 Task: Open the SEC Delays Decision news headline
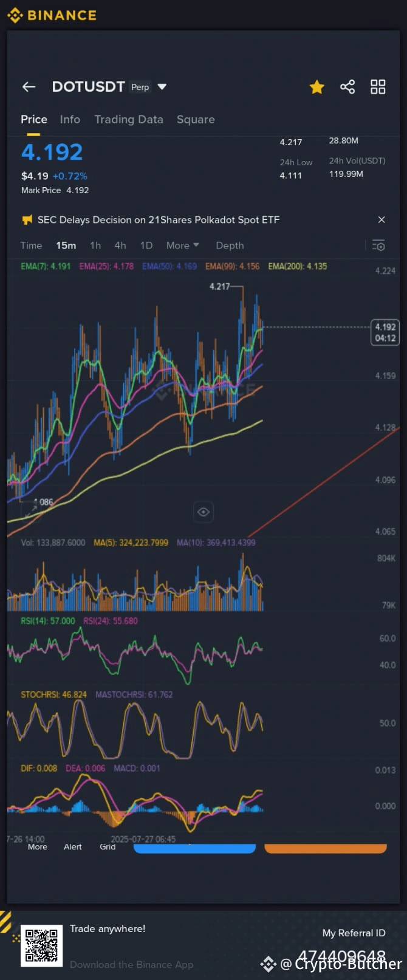coord(159,220)
